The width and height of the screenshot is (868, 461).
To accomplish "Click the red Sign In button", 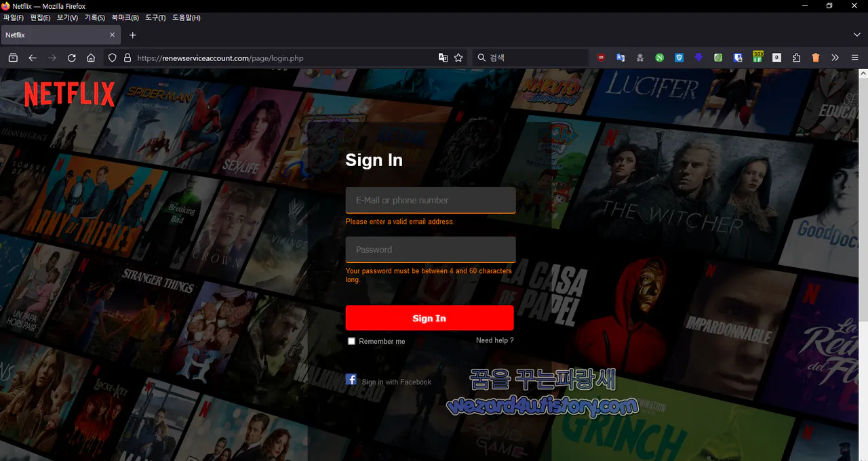I will coord(429,318).
